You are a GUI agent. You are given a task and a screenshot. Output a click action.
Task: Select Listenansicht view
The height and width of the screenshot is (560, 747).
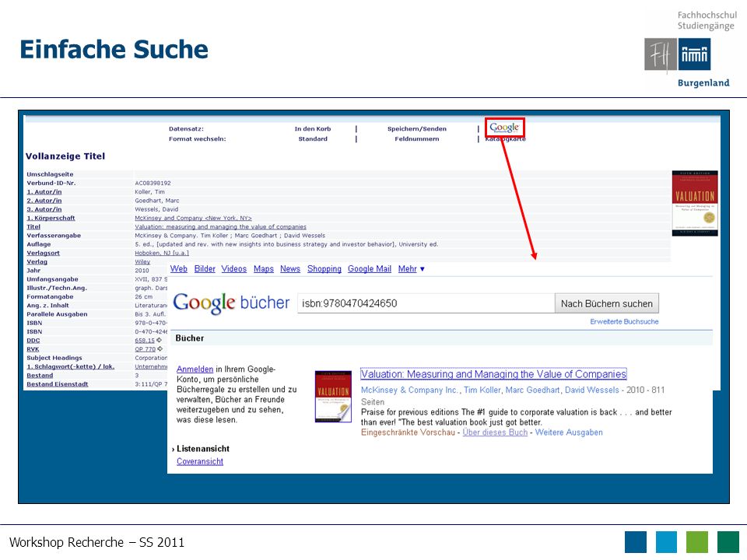point(203,449)
